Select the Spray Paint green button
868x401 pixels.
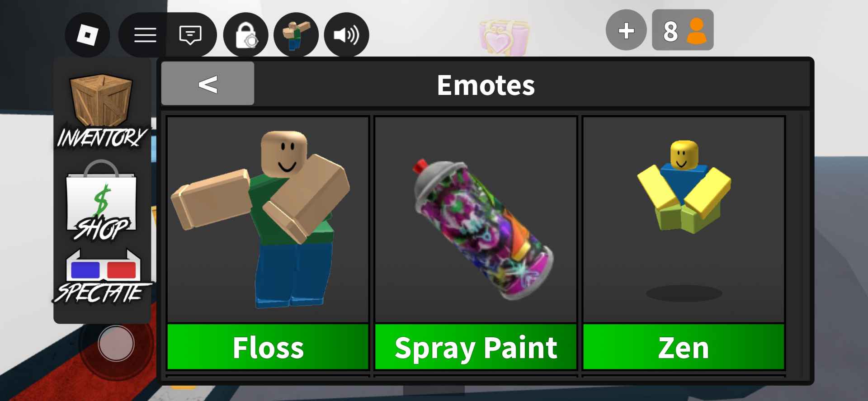tap(476, 347)
